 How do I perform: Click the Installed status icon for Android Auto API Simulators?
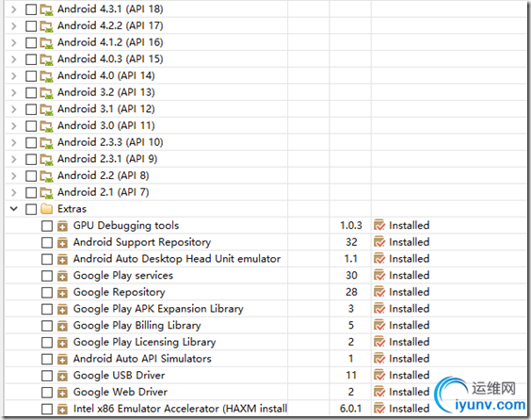[379, 359]
